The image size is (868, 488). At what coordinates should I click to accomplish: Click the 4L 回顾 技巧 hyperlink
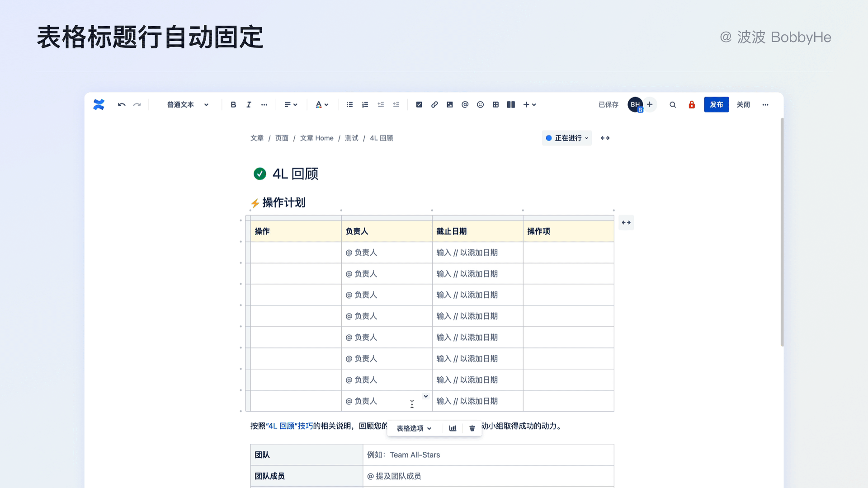(x=289, y=426)
